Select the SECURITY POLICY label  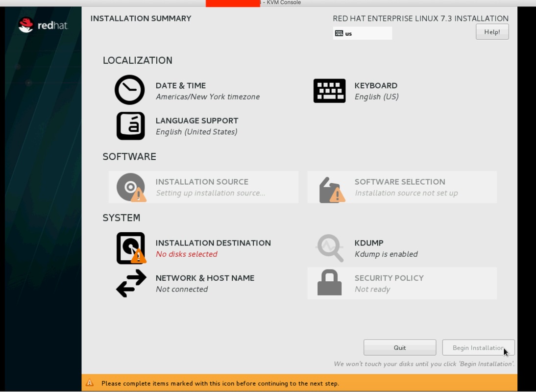coord(389,278)
